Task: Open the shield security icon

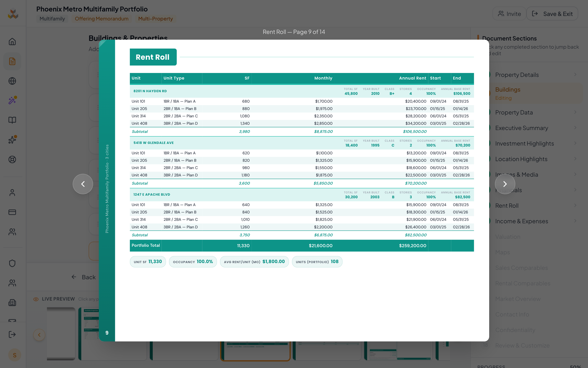Action: click(12, 263)
